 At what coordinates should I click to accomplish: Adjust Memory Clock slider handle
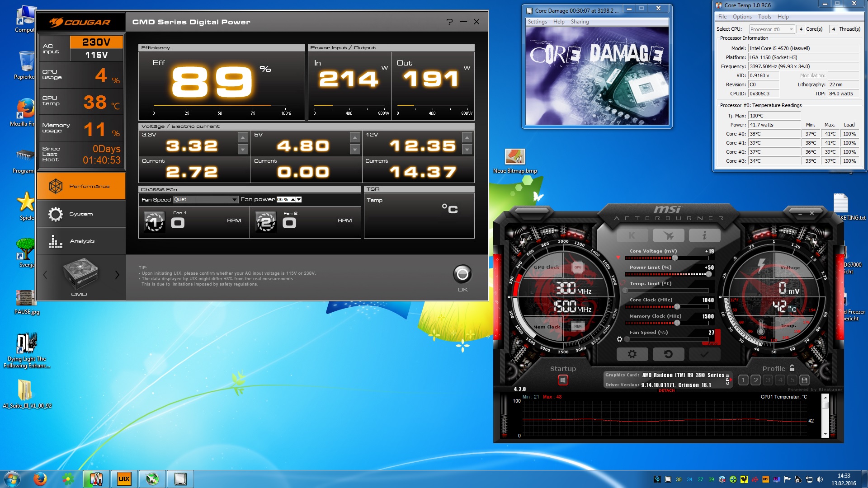coord(677,323)
